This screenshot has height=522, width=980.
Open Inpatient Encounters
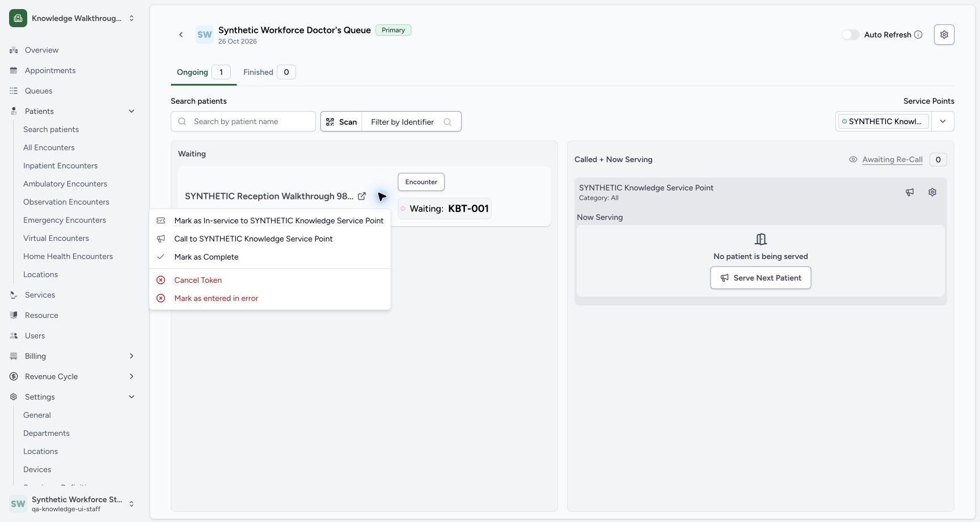[60, 165]
